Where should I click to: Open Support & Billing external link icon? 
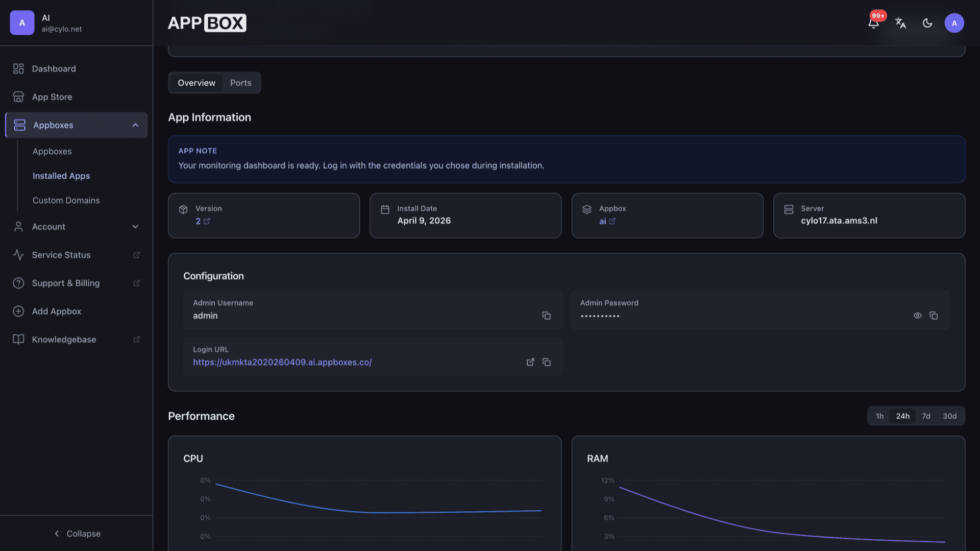136,283
